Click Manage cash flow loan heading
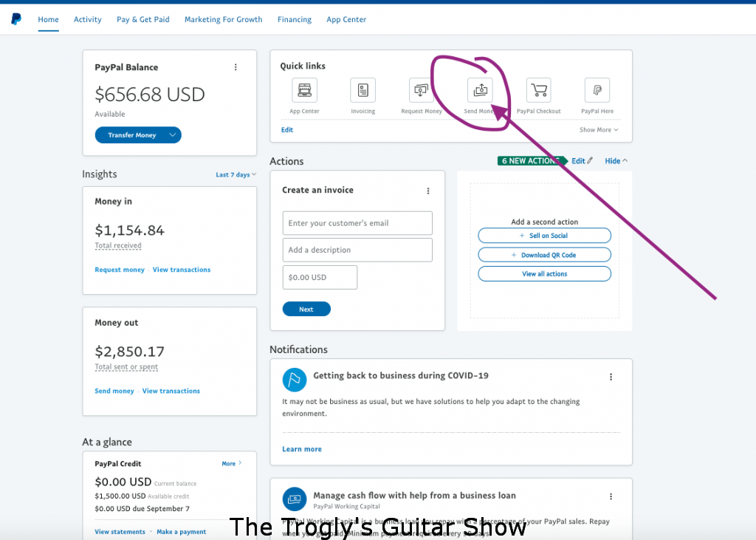 coord(415,495)
